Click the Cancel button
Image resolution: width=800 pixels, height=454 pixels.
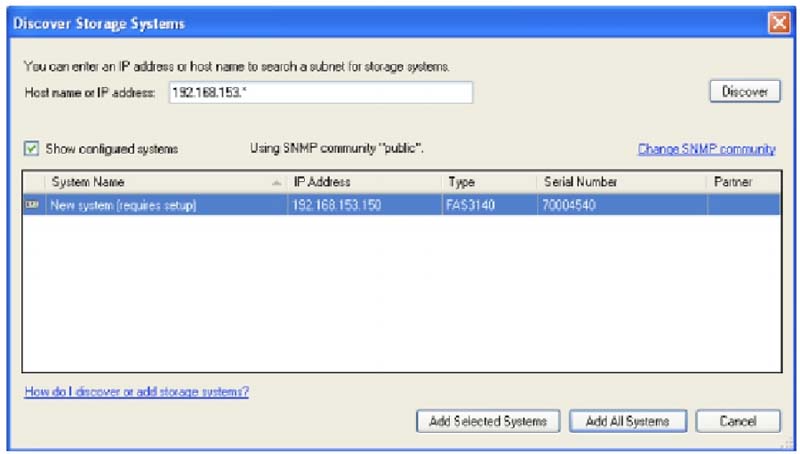tap(738, 421)
